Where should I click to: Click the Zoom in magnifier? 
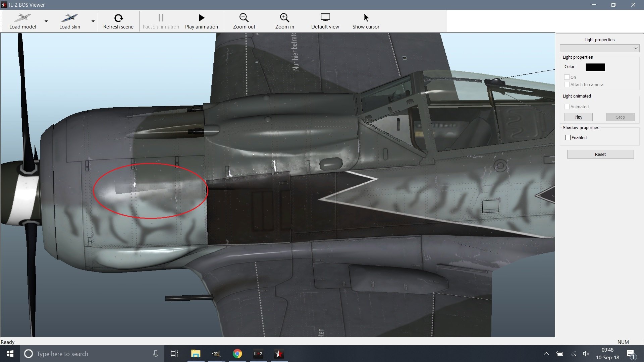[284, 18]
